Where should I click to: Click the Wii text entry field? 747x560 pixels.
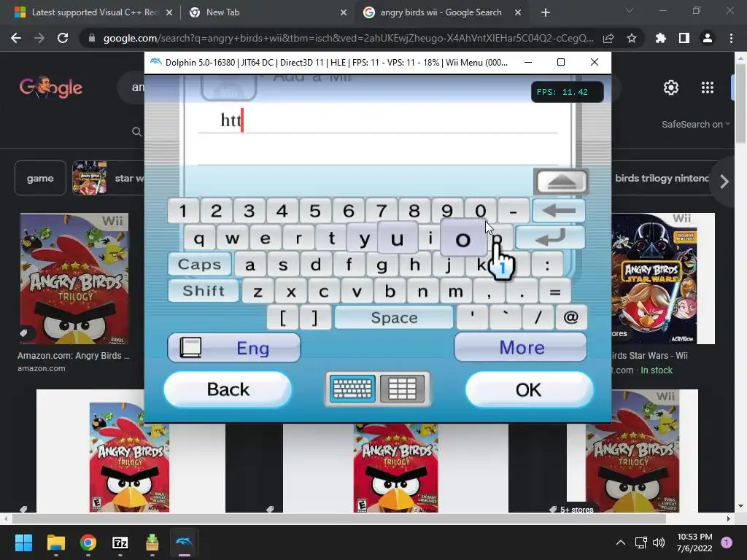(377, 120)
